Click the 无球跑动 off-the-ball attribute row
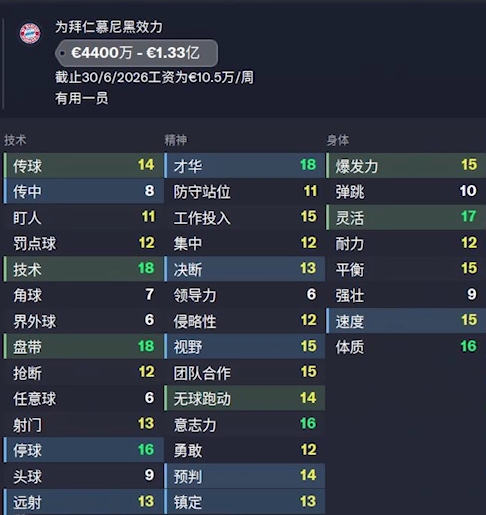Screen dimensions: 486x515 [x=244, y=398]
